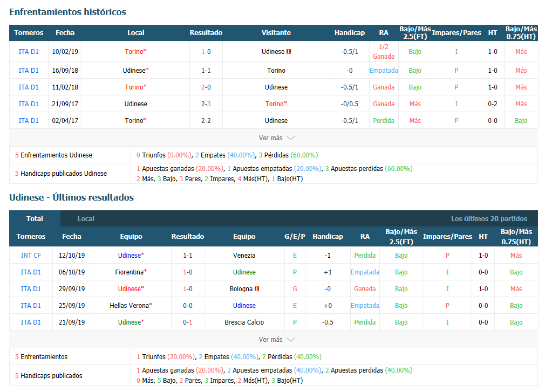Click Bologna team name
This screenshot has width=545, height=392.
(241, 289)
